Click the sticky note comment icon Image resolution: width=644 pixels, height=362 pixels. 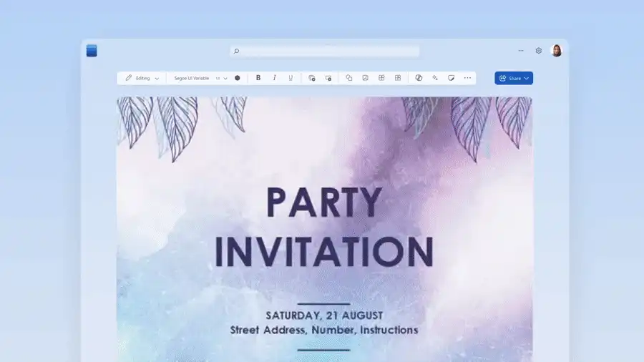451,77
